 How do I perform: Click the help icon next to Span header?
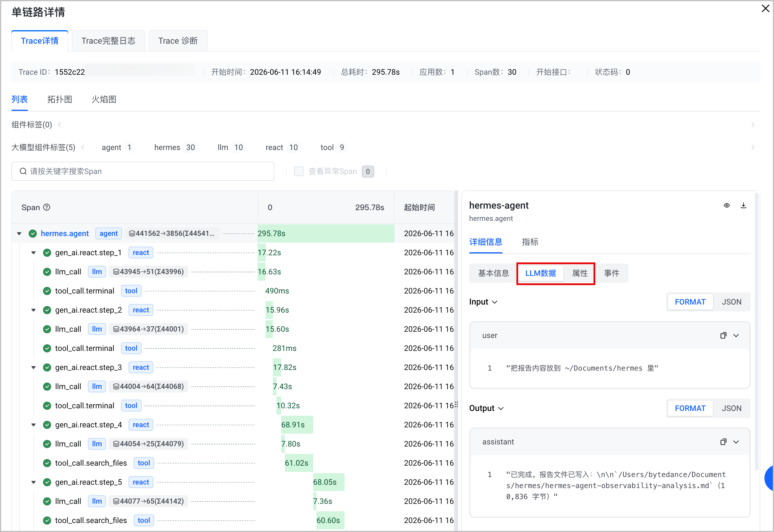coord(47,207)
